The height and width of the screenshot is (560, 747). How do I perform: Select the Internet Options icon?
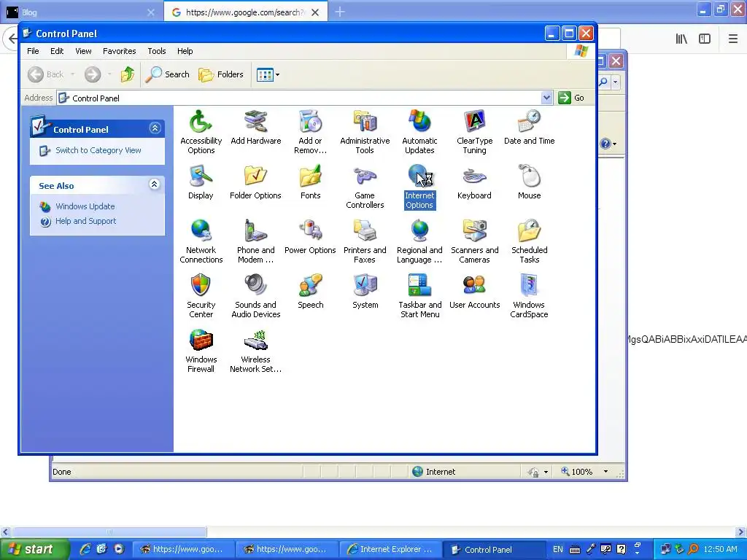pyautogui.click(x=419, y=187)
